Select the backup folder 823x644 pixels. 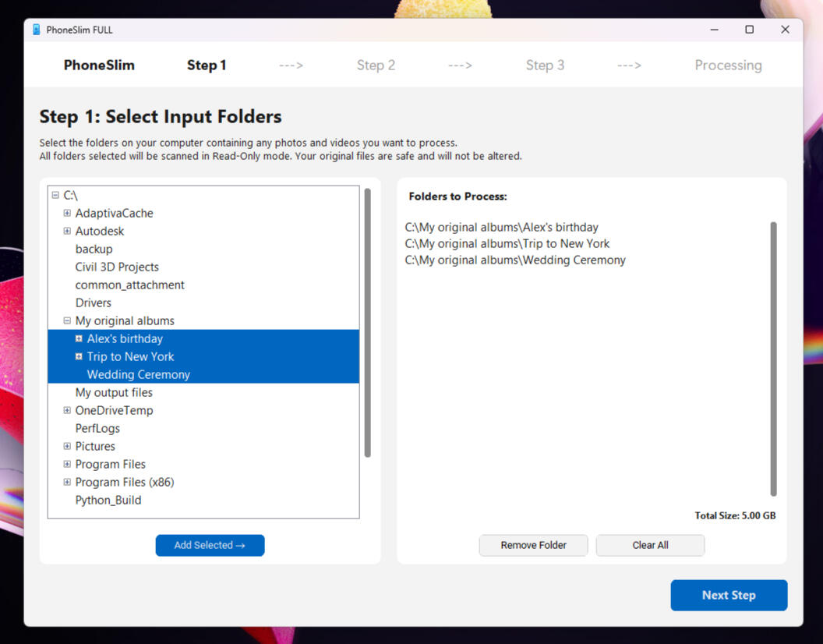[x=94, y=249]
